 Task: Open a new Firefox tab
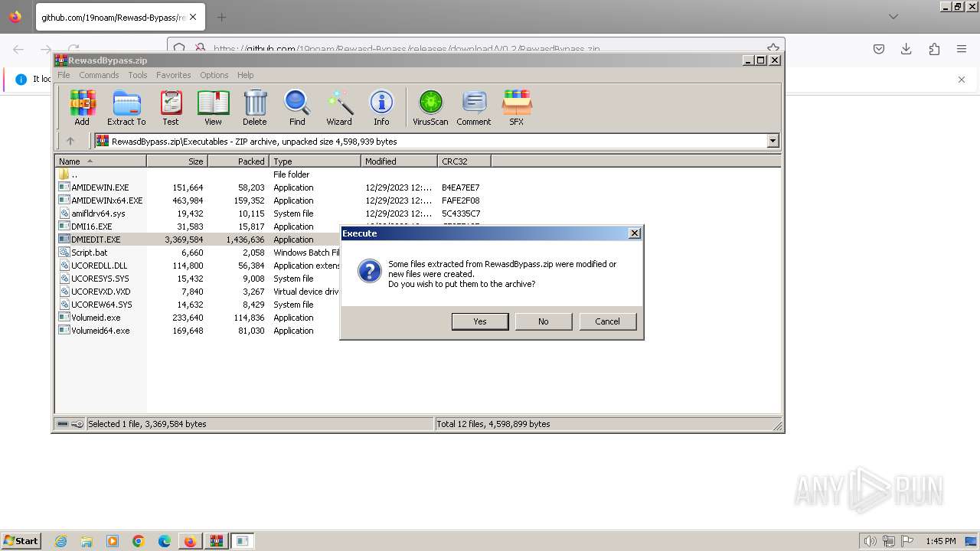(x=221, y=17)
